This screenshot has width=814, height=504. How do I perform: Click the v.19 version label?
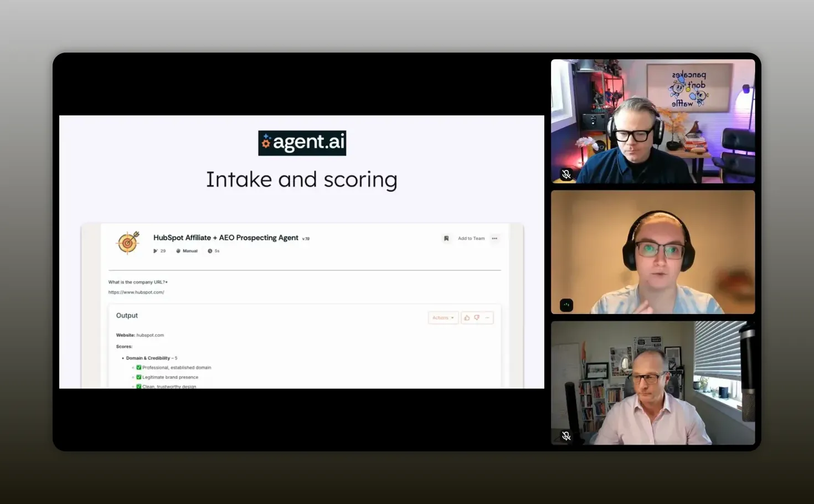point(306,239)
